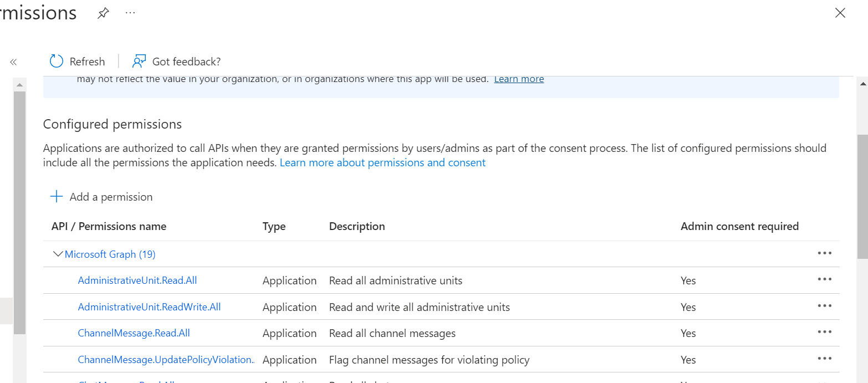The height and width of the screenshot is (383, 868).
Task: Open options for AdministrativeUnit.ReadWrite.All row
Action: (824, 305)
